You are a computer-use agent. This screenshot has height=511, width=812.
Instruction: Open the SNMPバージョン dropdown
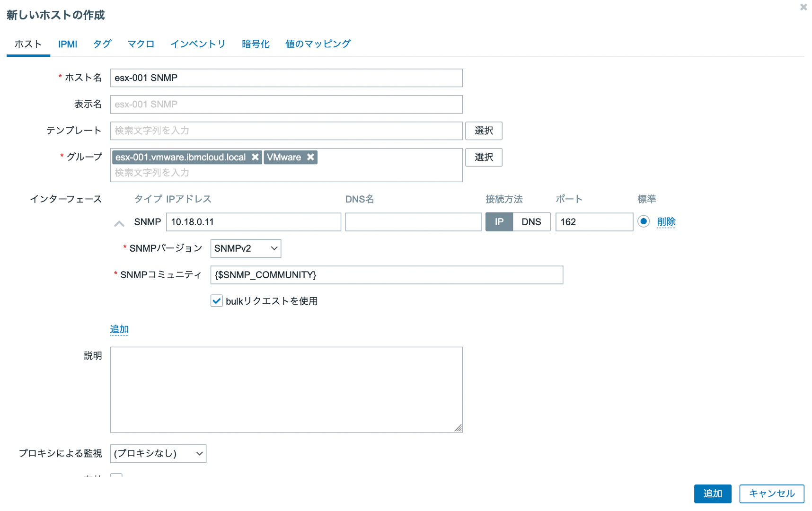(x=246, y=248)
